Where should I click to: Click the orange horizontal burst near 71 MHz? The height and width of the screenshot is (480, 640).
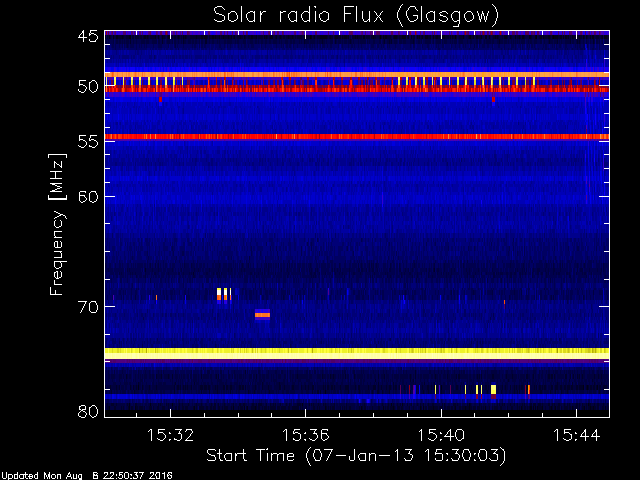click(x=262, y=315)
